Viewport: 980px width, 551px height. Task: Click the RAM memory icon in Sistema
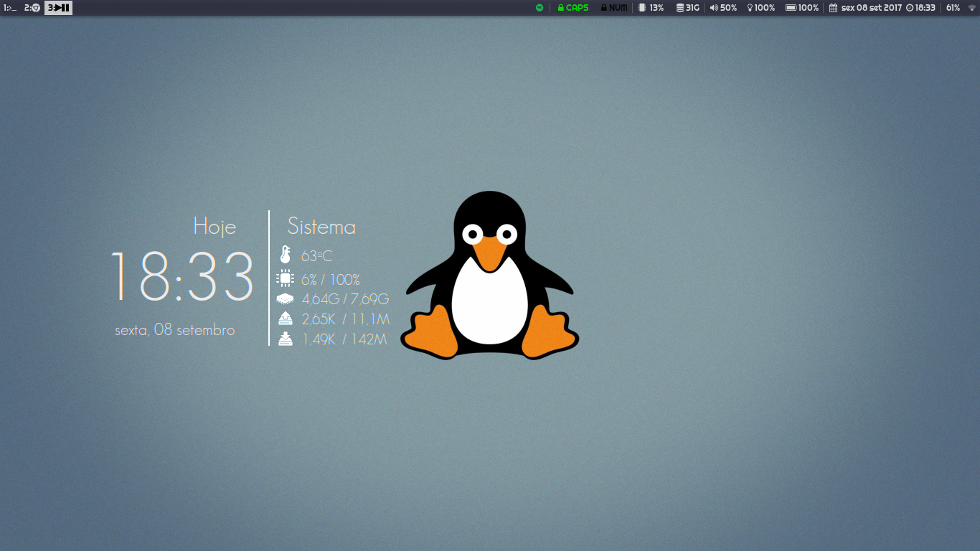pos(285,298)
